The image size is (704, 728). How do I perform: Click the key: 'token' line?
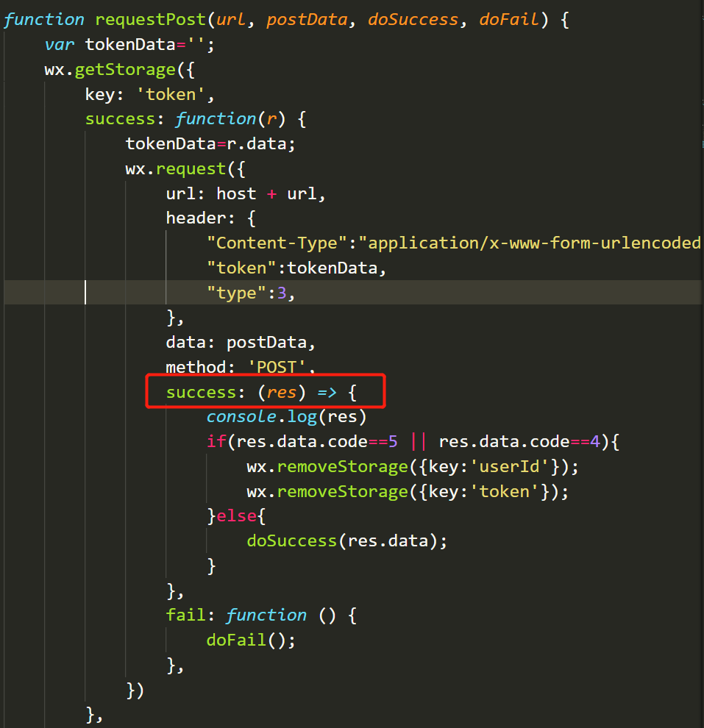click(x=149, y=95)
